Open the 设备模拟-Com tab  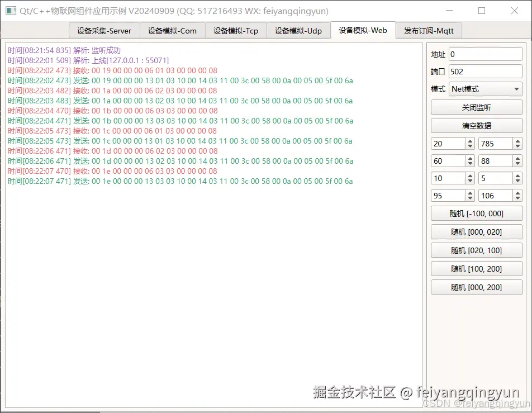coord(172,31)
